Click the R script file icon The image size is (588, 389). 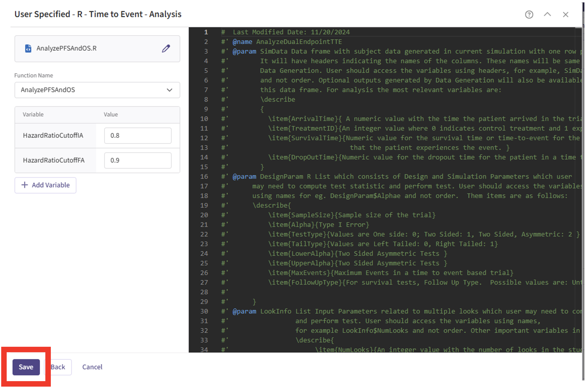tap(28, 48)
